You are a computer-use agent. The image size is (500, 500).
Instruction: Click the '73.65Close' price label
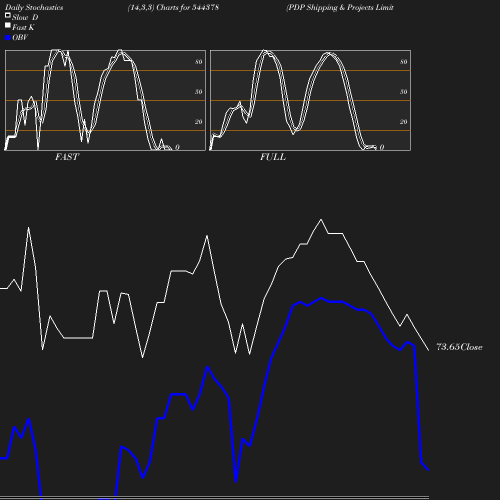459,347
